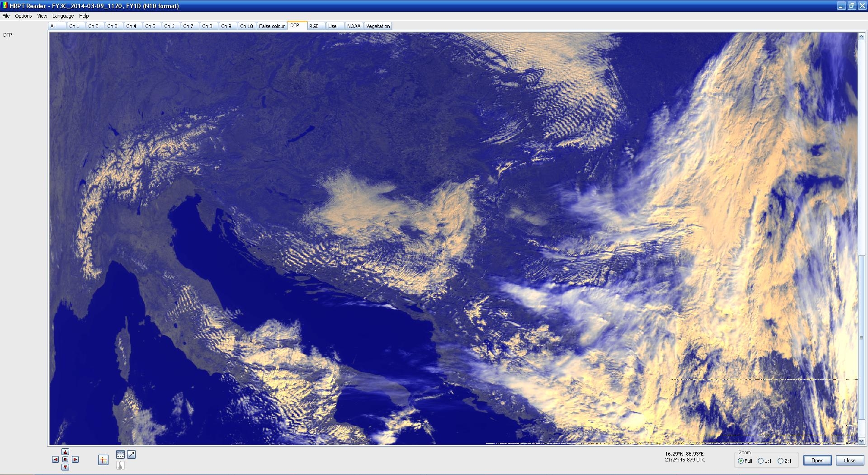Screen dimensions: 868x475
Task: Click HRPT Reader title bar app icon
Action: coord(5,5)
